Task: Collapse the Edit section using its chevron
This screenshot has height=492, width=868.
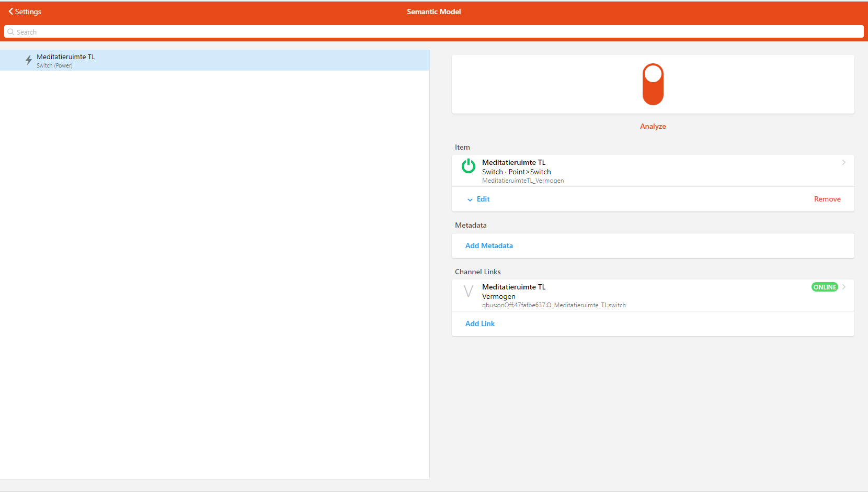Action: pos(470,199)
